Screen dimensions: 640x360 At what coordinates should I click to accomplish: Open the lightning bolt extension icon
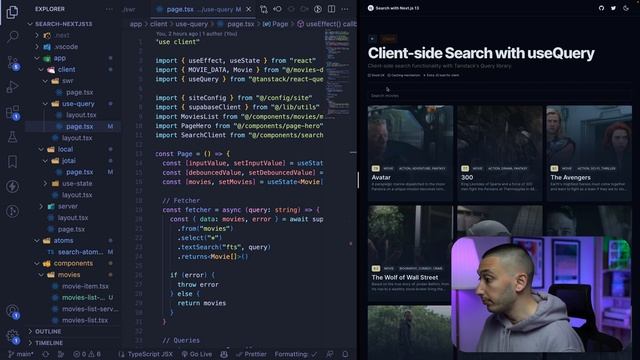pos(12,187)
